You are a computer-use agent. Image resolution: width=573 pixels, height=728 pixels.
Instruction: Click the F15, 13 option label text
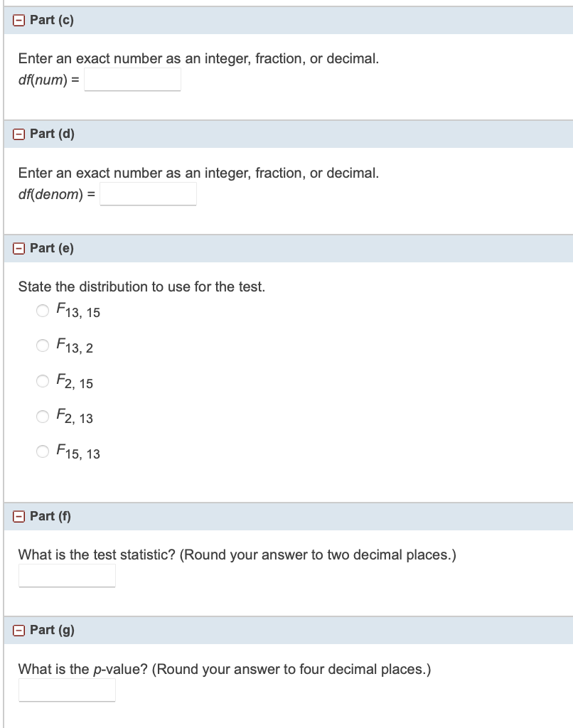tap(77, 452)
